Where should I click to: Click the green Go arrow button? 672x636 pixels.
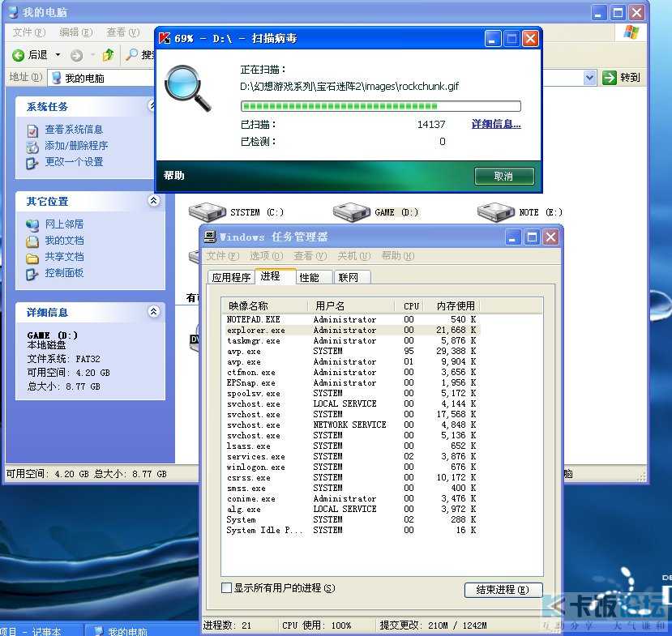pos(609,78)
